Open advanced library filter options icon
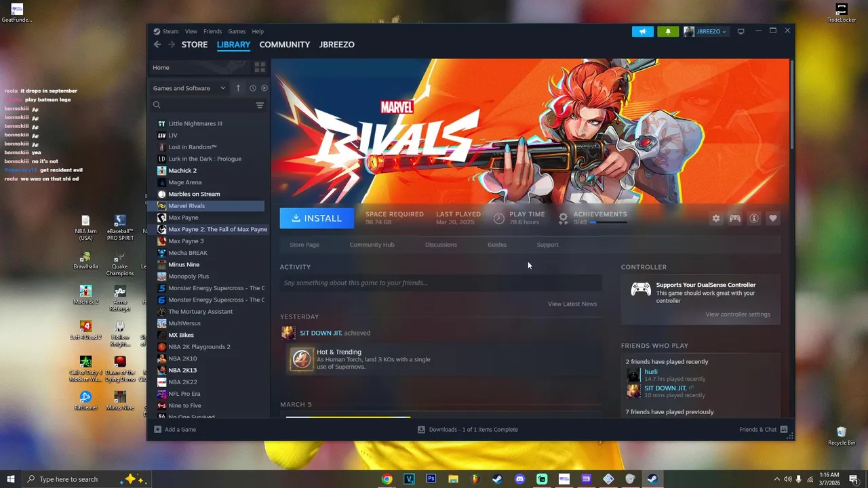The width and height of the screenshot is (868, 488). 260,105
